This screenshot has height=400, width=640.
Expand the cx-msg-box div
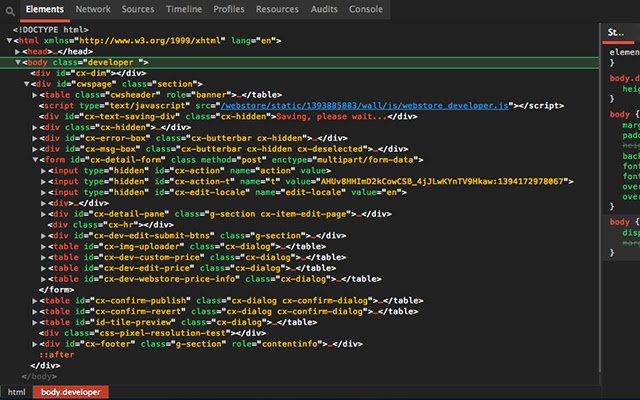point(35,149)
